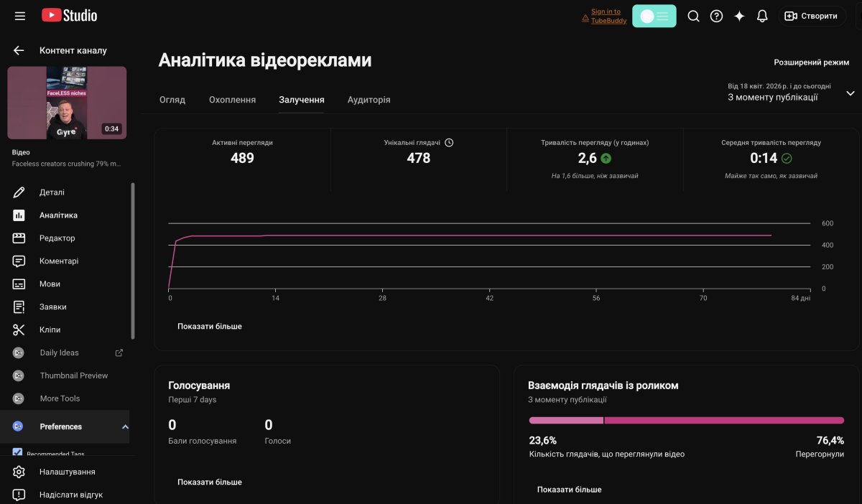Viewport: 862px width, 504px height.
Task: Open Кліпи scissors icon
Action: click(x=19, y=330)
